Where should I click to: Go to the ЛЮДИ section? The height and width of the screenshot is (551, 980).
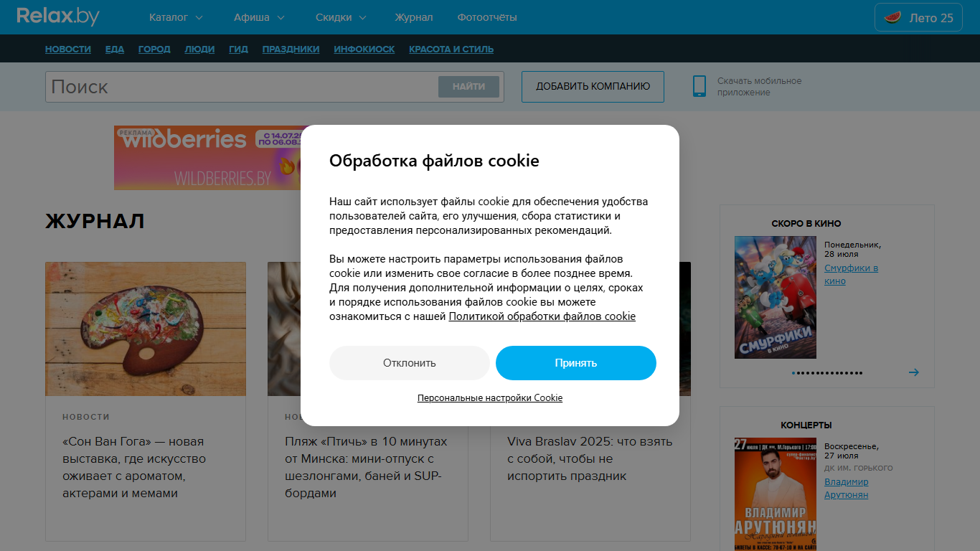tap(199, 50)
